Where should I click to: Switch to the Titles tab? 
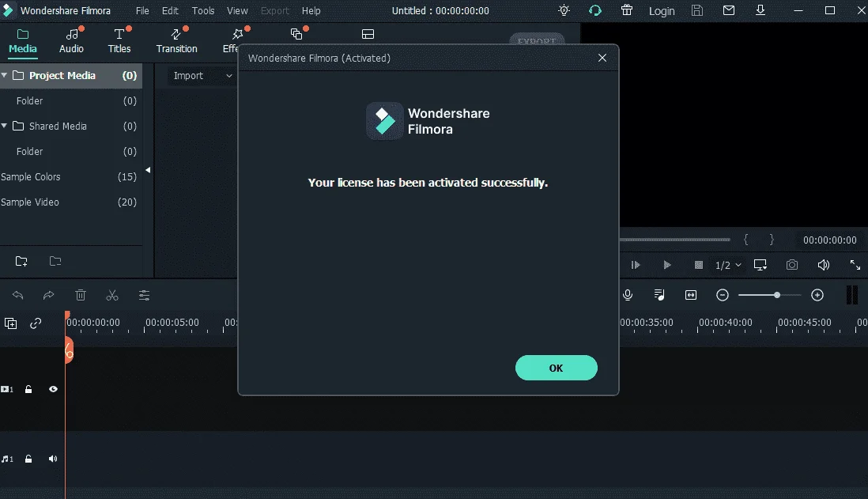tap(119, 41)
